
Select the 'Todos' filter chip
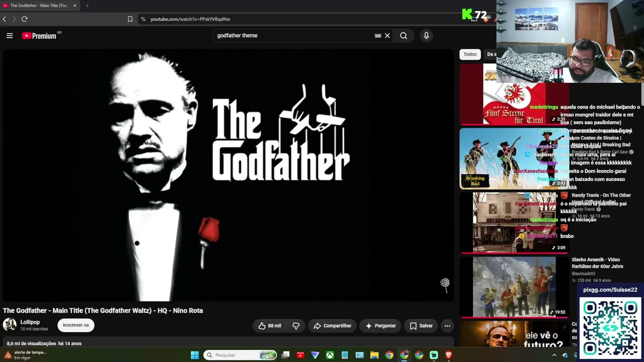470,54
